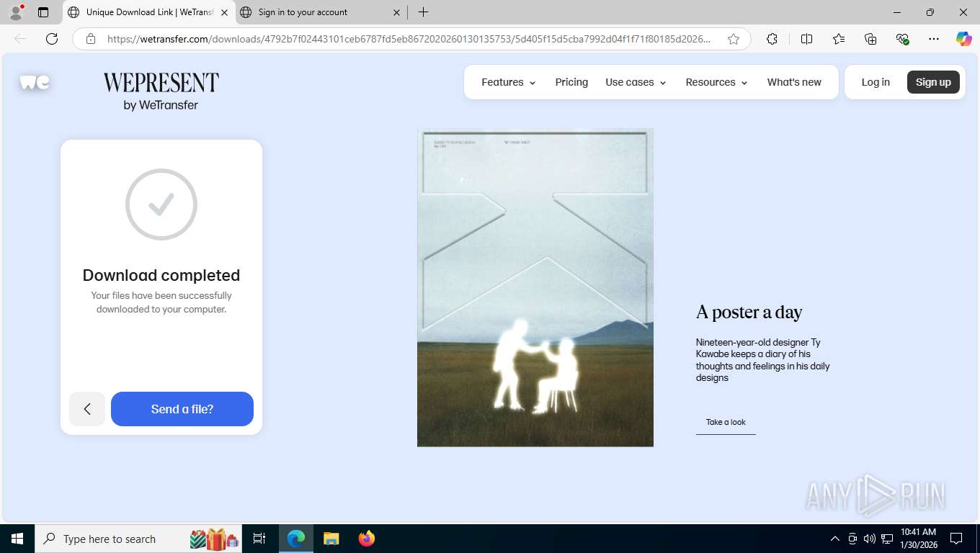Click the browser back arrow
This screenshot has height=553, width=980.
20,39
